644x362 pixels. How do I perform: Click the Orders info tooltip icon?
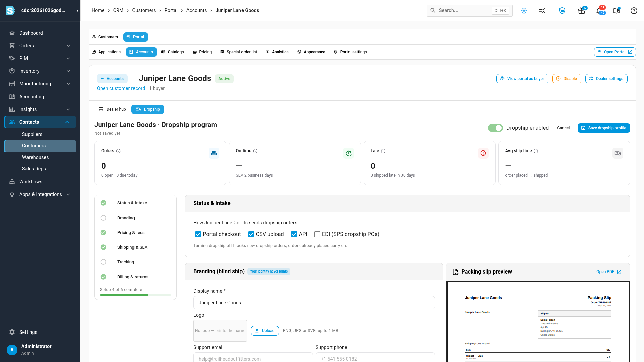118,151
